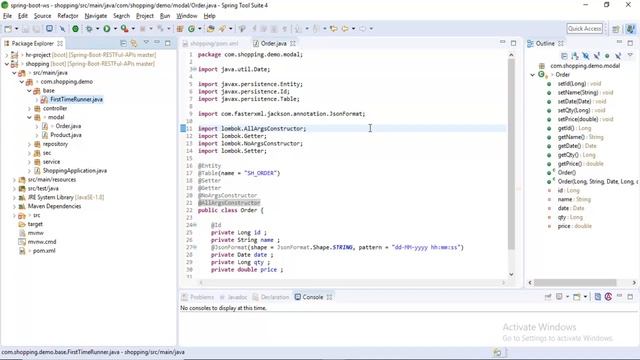Click the green Boot Dashboard icon
Viewport: 640px width, 360px height.
coord(76,29)
